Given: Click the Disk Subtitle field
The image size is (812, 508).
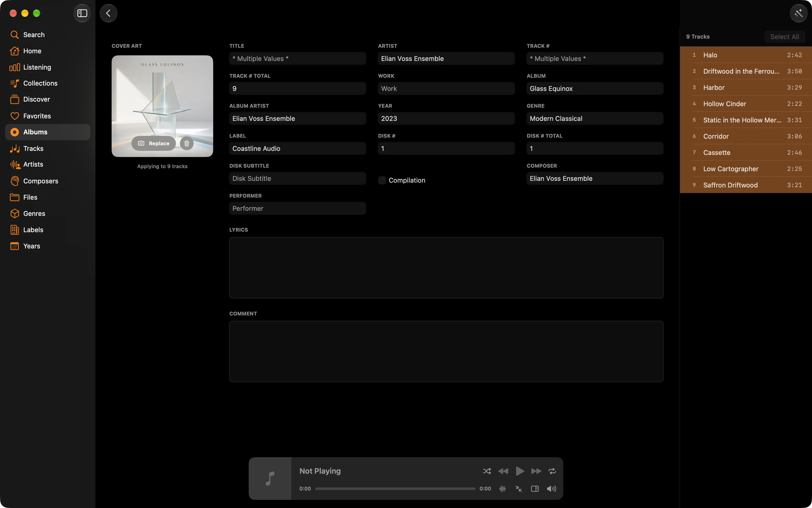Looking at the screenshot, I should (297, 178).
